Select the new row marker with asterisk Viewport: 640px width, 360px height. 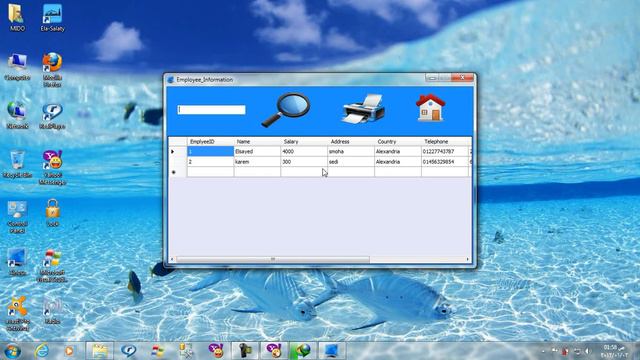click(178, 172)
